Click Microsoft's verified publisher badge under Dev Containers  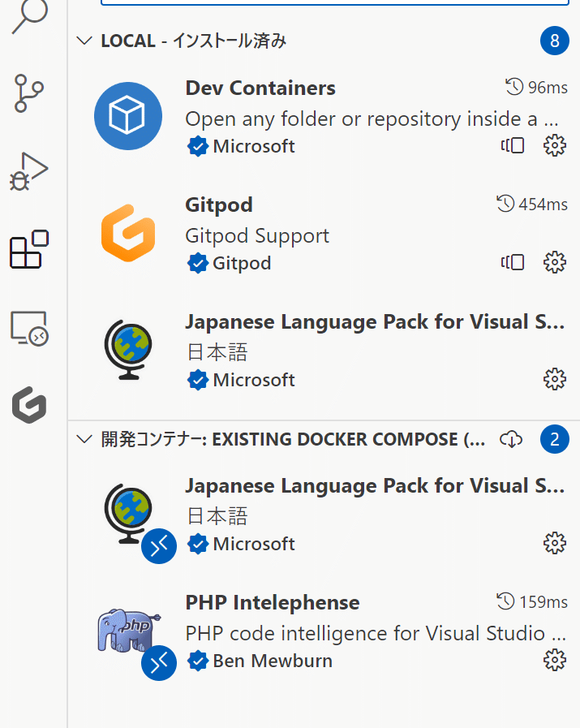tap(198, 146)
